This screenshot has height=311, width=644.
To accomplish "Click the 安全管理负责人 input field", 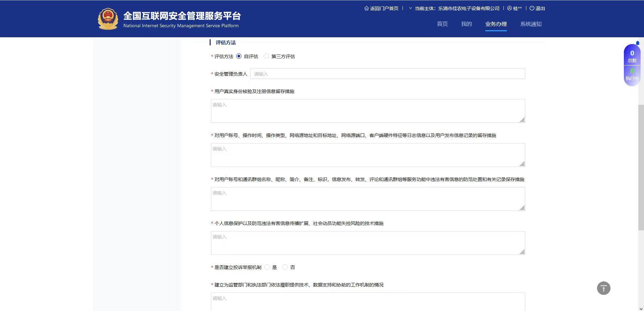I will coord(387,74).
